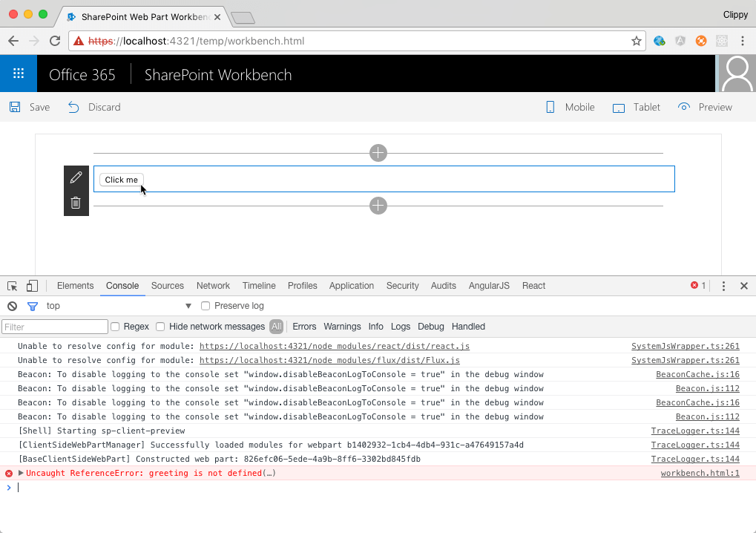The height and width of the screenshot is (533, 756).
Task: Select the DevTools inspect element tool
Action: point(11,285)
